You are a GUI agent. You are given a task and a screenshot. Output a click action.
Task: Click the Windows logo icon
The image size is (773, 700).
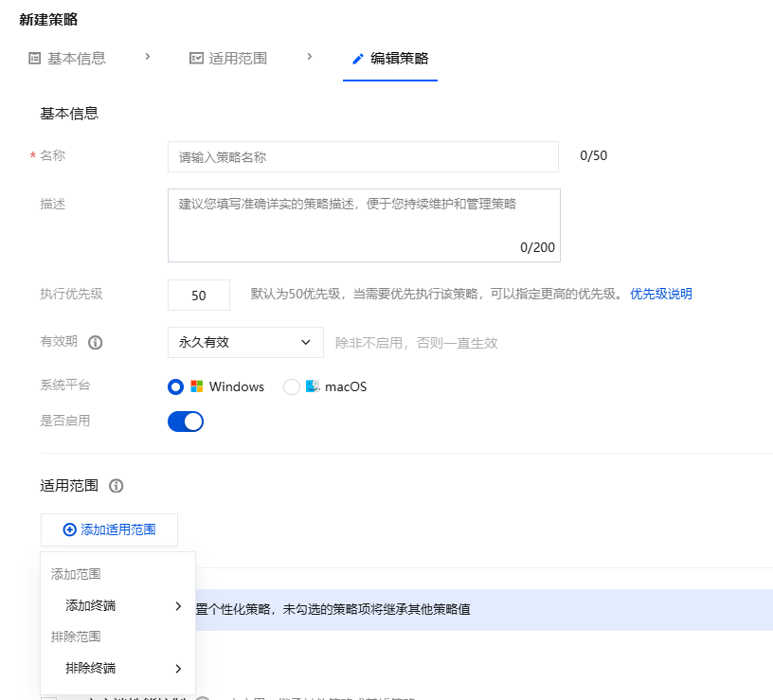(197, 386)
